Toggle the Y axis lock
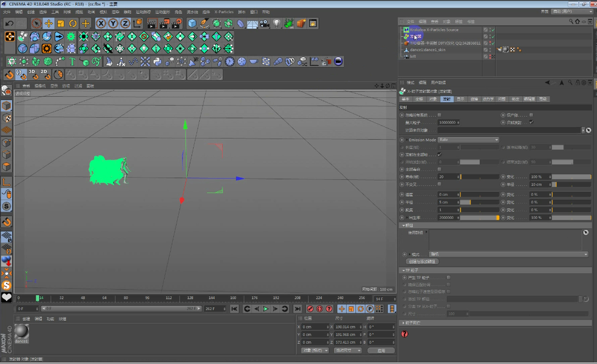597x364 pixels. coord(113,24)
